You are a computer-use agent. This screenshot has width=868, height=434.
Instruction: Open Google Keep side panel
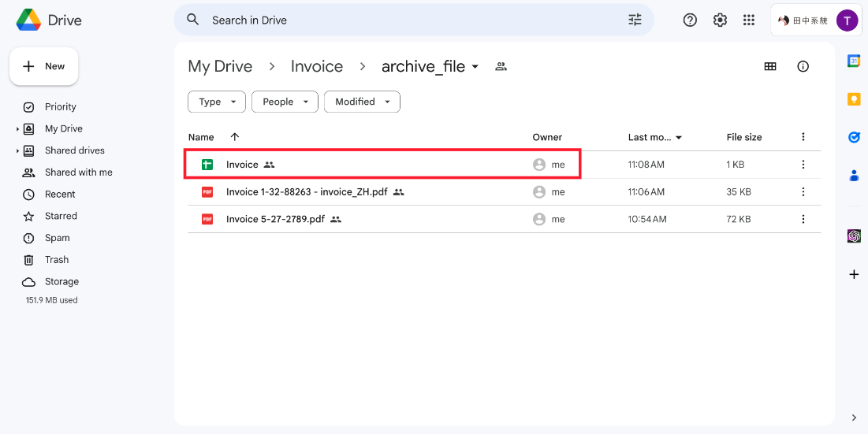(854, 99)
